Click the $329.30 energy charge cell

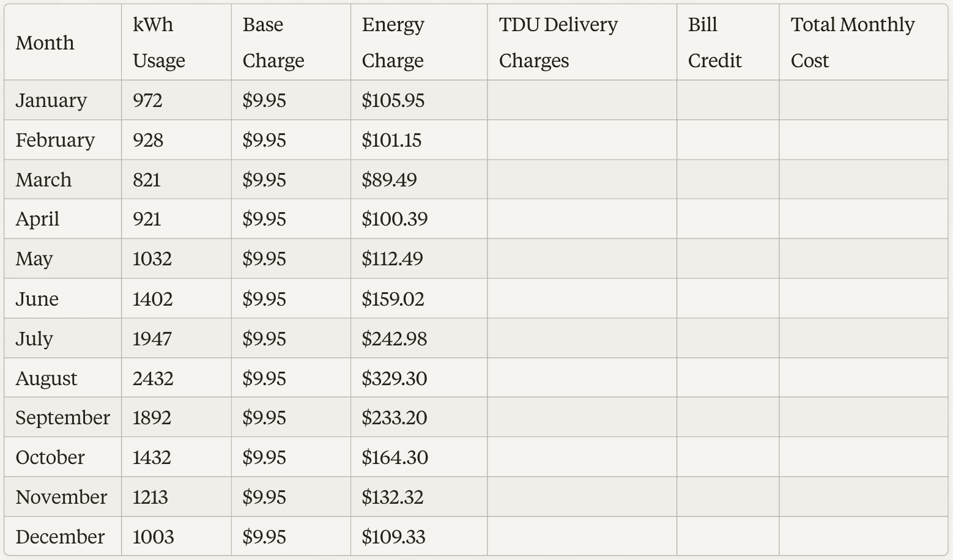pos(395,378)
